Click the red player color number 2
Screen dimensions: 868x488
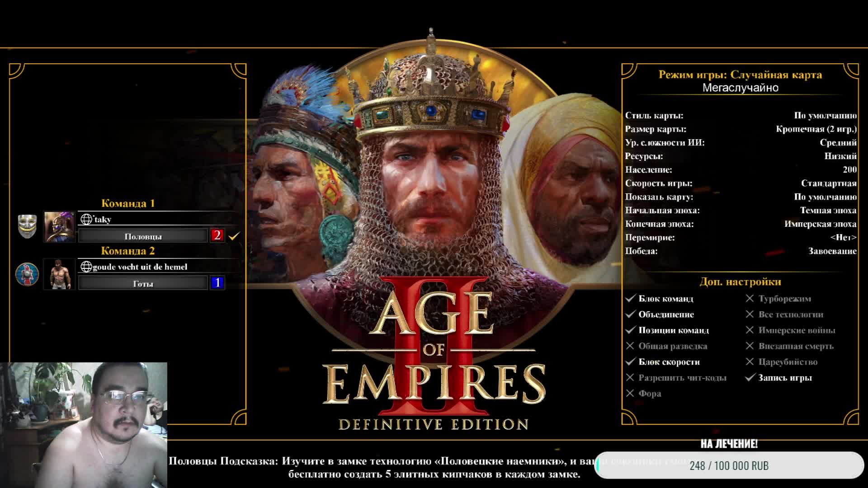[217, 235]
